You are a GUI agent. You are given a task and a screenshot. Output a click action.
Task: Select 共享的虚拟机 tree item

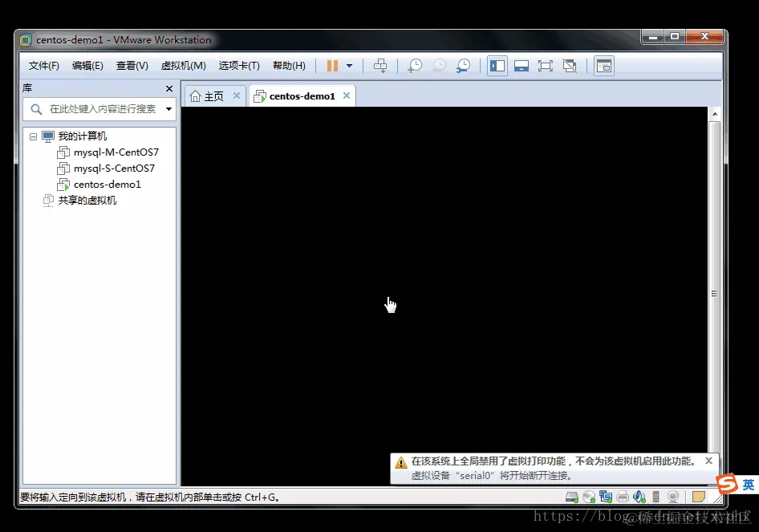pyautogui.click(x=87, y=200)
